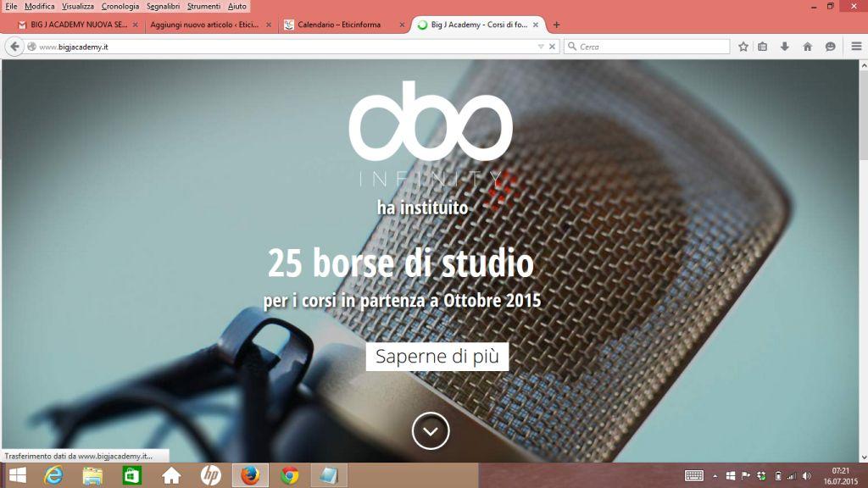The width and height of the screenshot is (868, 488).
Task: Expand the address bar history dropdown
Action: [x=541, y=47]
